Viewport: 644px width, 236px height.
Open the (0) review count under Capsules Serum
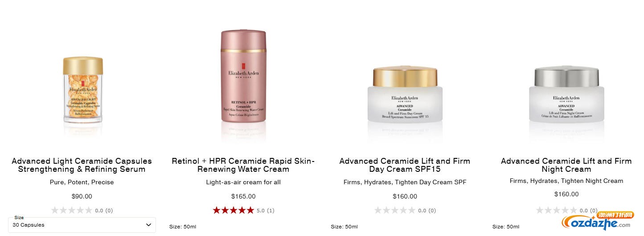109,211
